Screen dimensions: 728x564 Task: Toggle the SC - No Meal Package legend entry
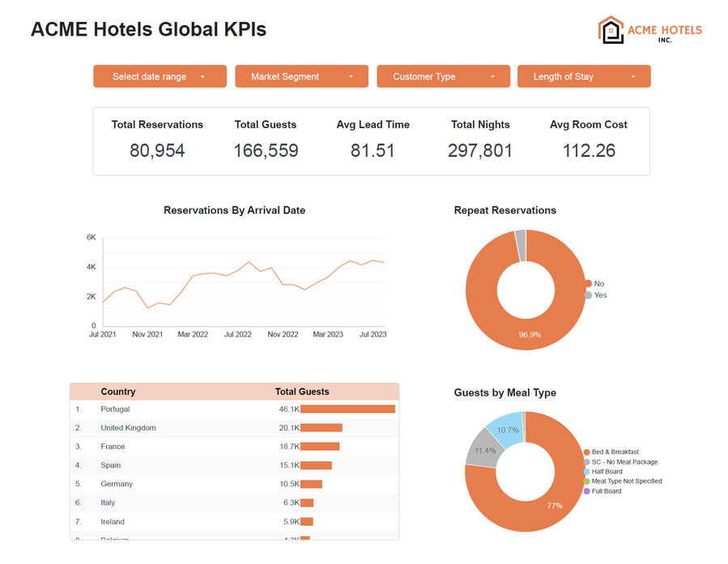click(624, 462)
